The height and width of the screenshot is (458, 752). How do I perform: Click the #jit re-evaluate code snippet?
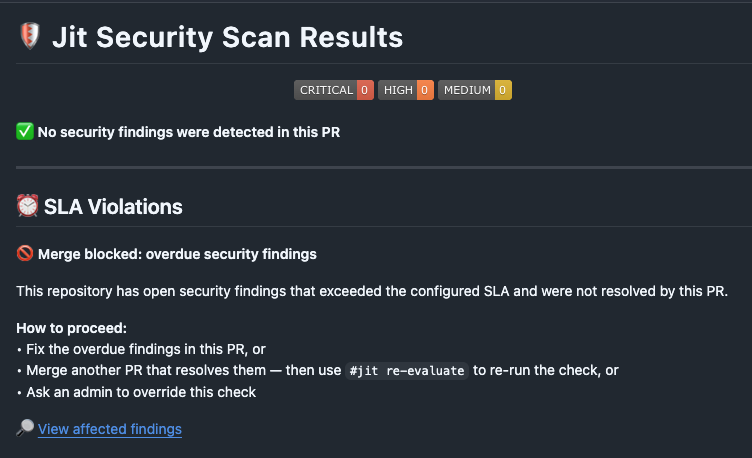click(x=407, y=371)
